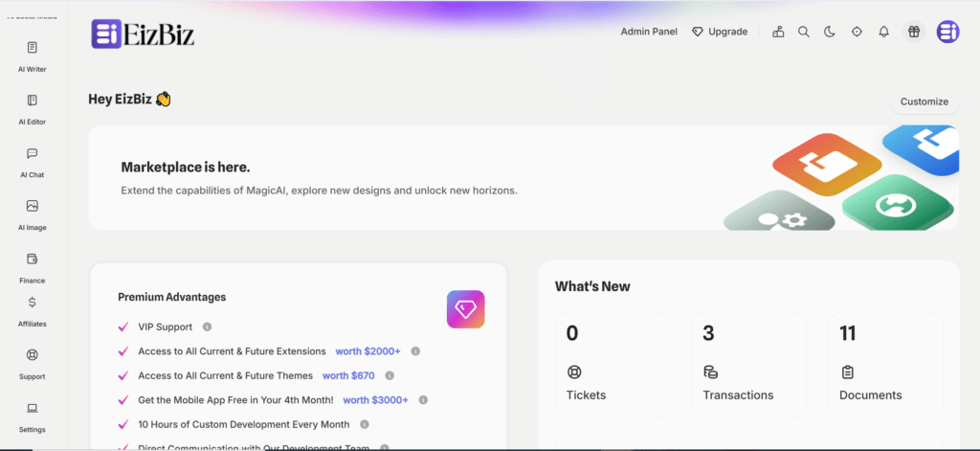
Task: Open the AI Writer sidebar icon
Action: 33,48
